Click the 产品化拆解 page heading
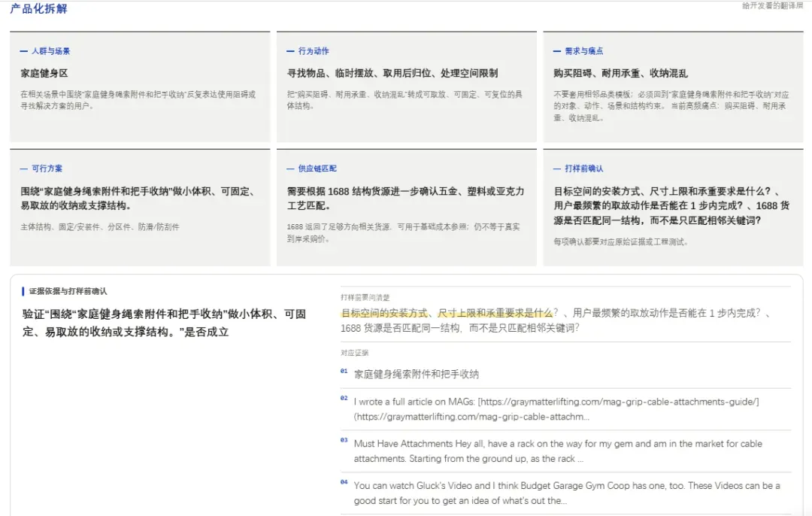812x516 pixels. [x=39, y=9]
